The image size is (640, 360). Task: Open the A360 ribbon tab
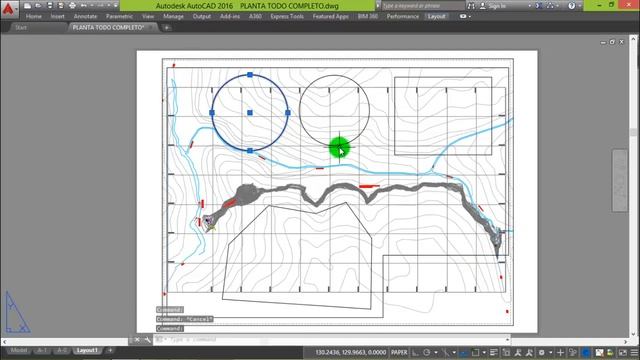[x=255, y=16]
